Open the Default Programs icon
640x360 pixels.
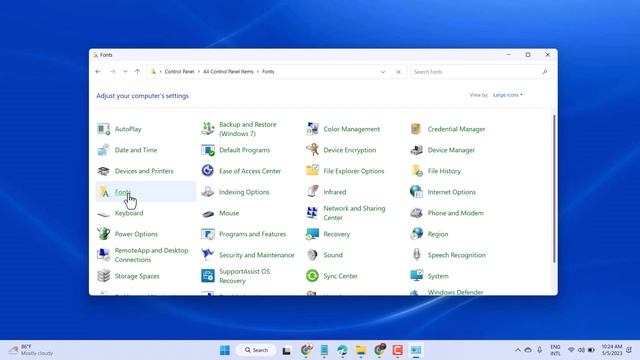[x=208, y=150]
